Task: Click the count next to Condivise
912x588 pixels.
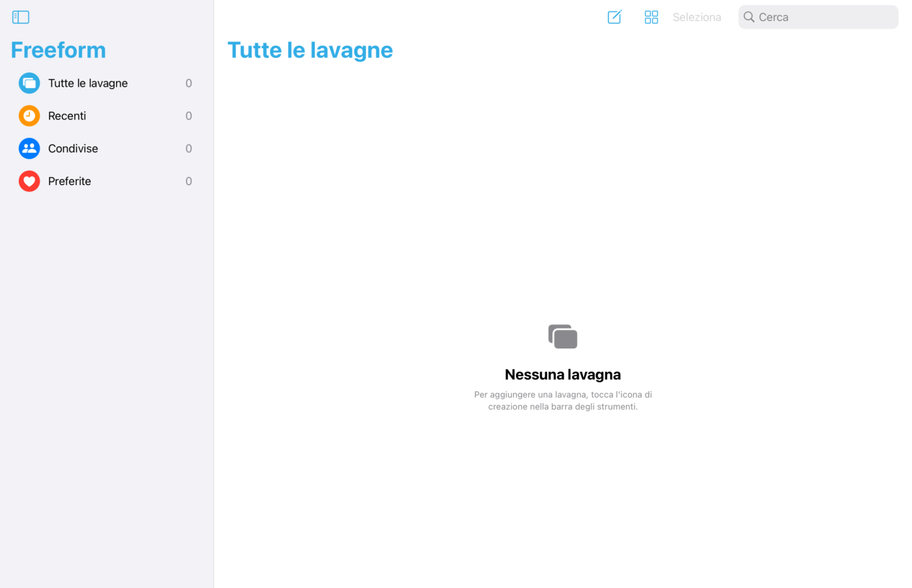Action: [189, 148]
